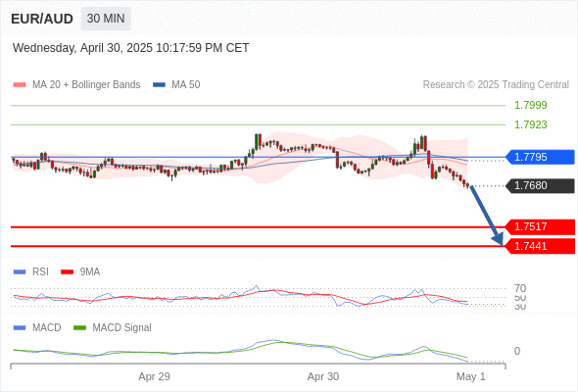Select the RSI legend marker
Screen dimensions: 578x392
(x=20, y=272)
